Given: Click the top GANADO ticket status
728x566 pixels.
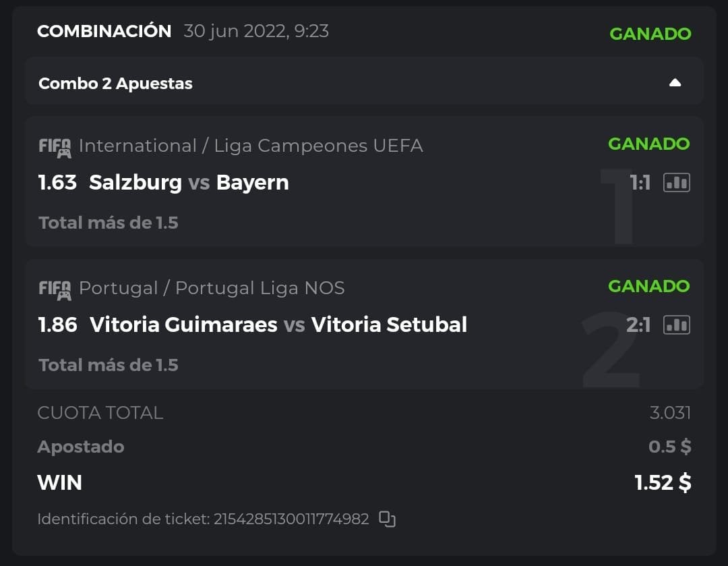Looking at the screenshot, I should pyautogui.click(x=650, y=34).
